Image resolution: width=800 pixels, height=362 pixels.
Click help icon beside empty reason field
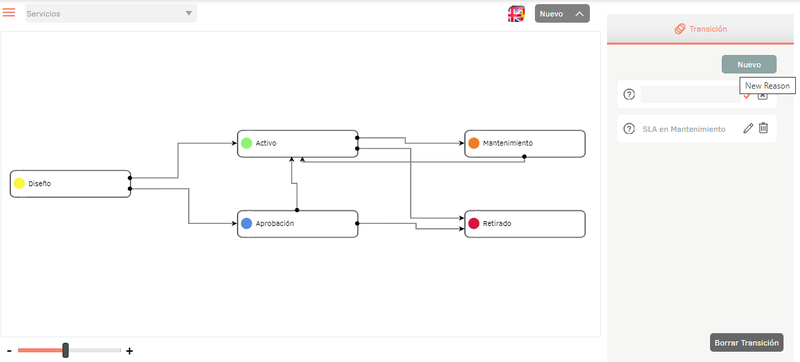coord(629,94)
